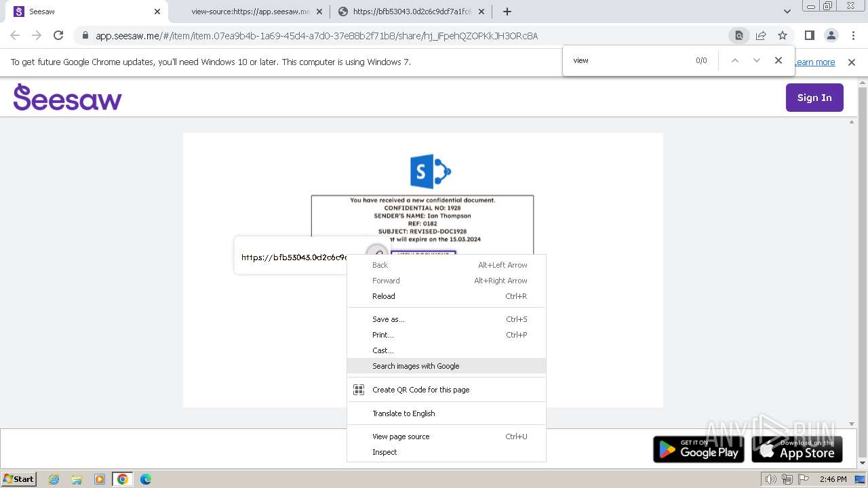
Task: Click the address bar URL
Action: [317, 36]
